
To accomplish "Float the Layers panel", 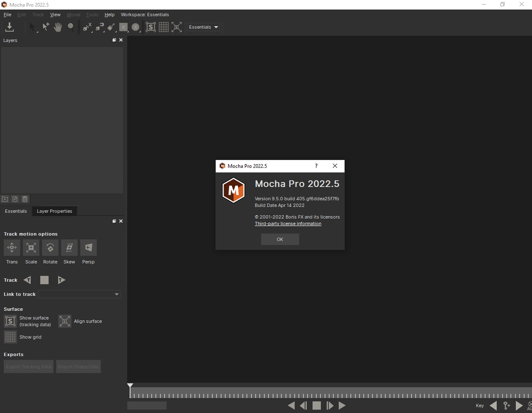I will (114, 40).
